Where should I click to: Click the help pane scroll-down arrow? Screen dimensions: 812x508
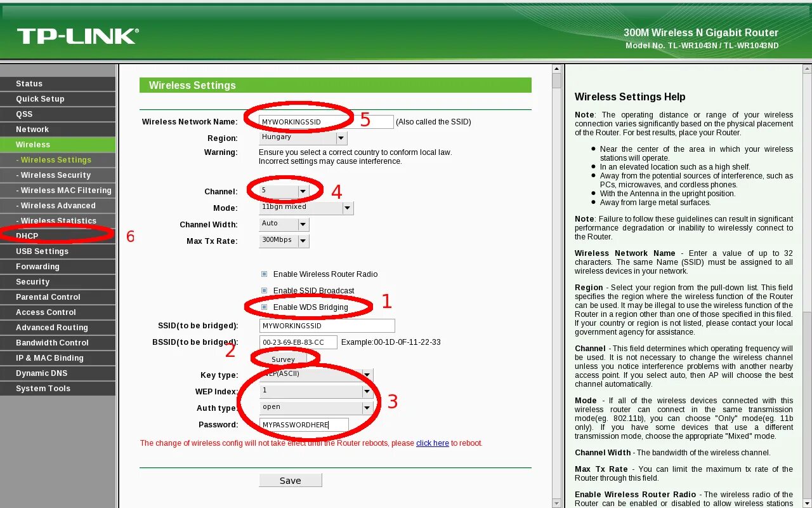point(807,504)
